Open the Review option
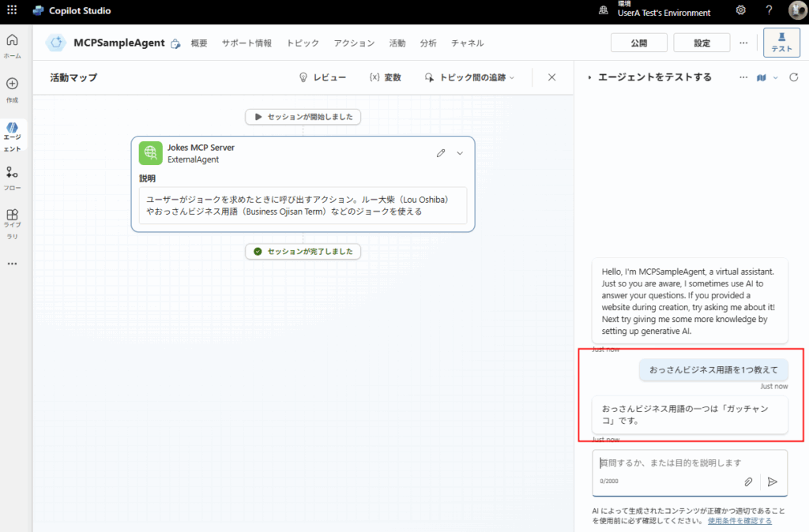 pyautogui.click(x=322, y=77)
